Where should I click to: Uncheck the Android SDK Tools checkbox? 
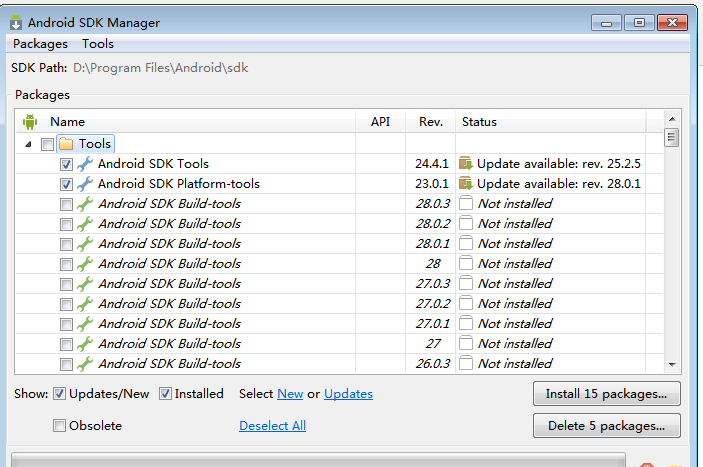point(66,164)
